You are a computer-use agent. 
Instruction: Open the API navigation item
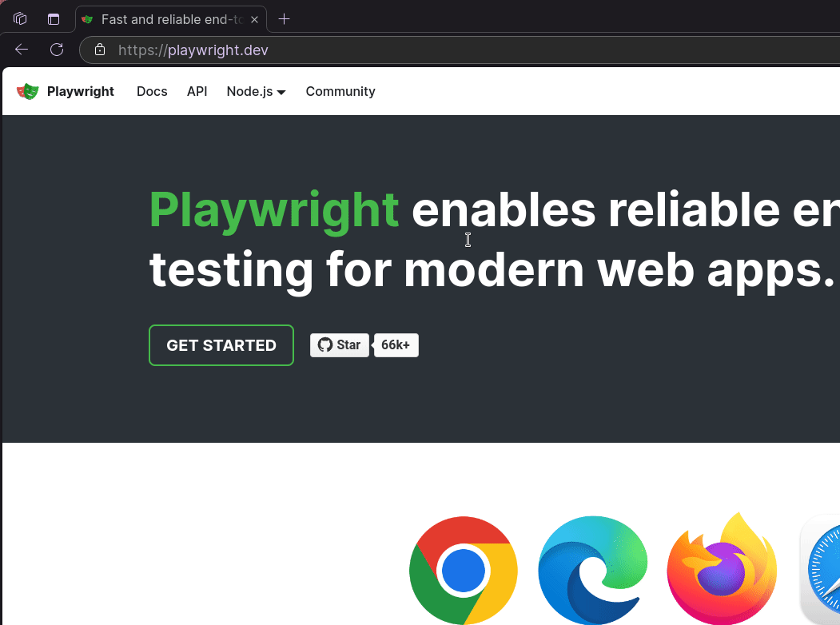(x=197, y=91)
